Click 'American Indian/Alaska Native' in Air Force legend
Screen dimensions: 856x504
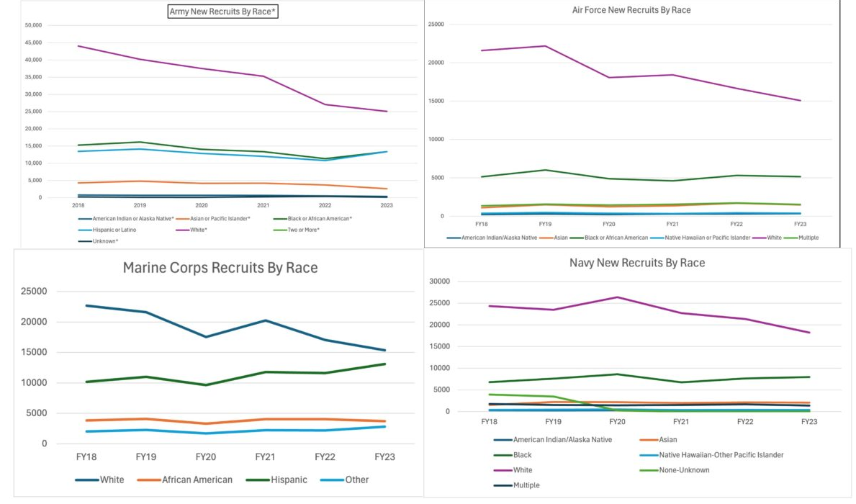pos(499,238)
